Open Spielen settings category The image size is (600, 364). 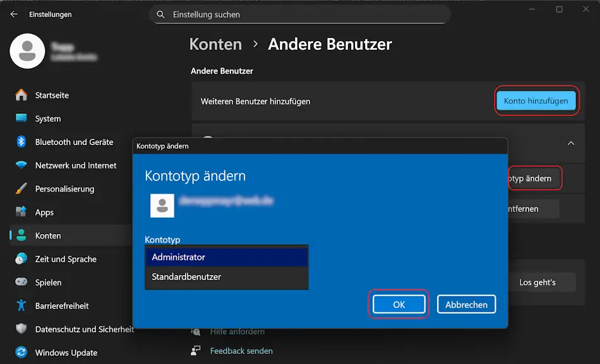point(48,283)
